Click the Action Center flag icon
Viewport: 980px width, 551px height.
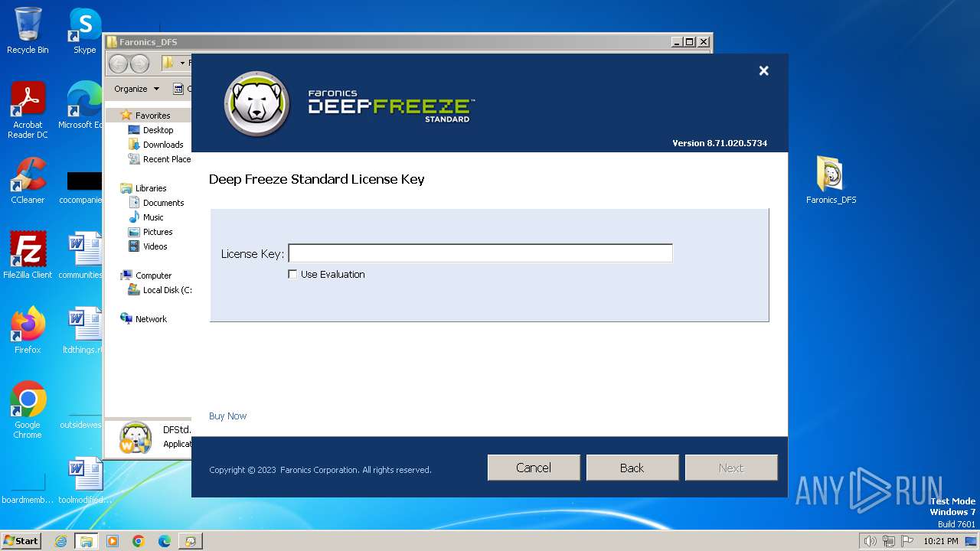pos(907,541)
